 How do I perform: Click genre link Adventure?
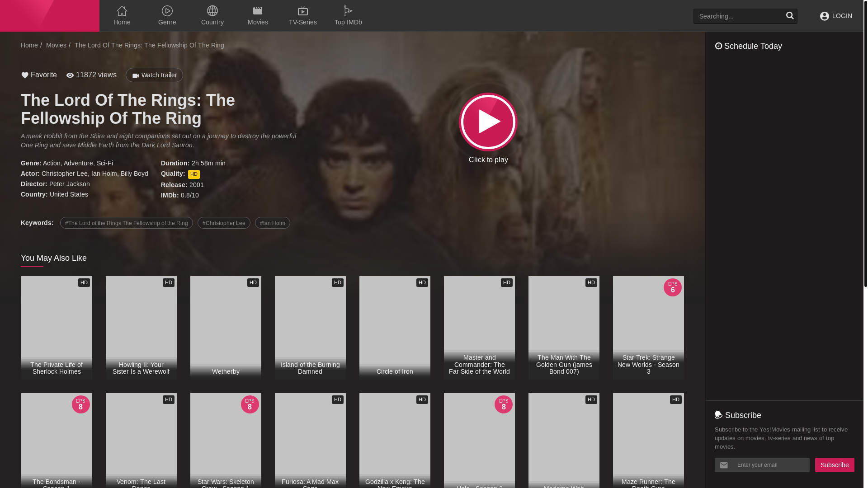(78, 163)
